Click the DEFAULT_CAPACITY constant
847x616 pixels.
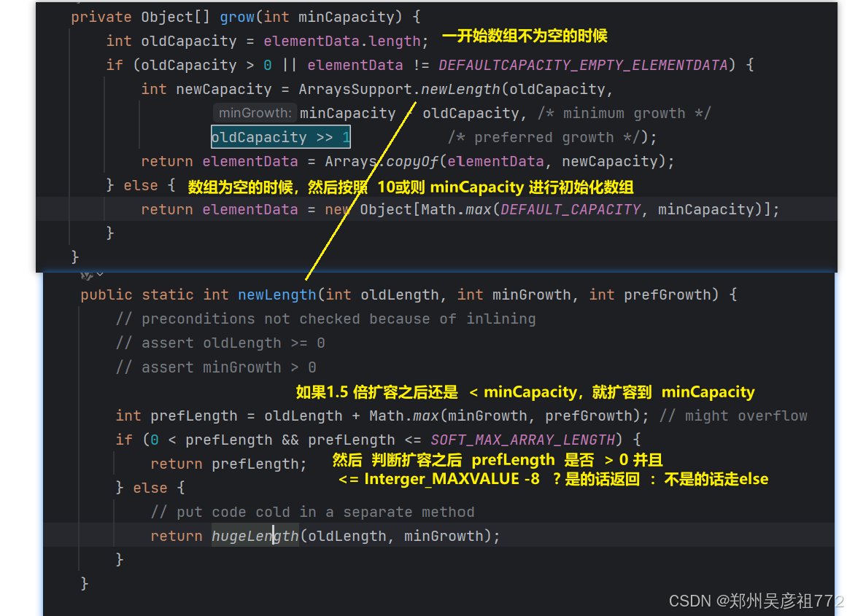point(570,209)
